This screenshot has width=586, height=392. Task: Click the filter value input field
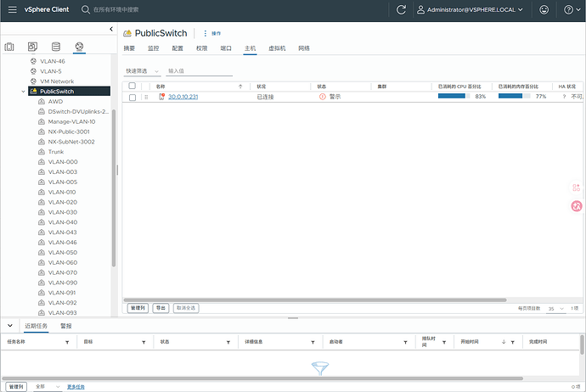point(200,71)
